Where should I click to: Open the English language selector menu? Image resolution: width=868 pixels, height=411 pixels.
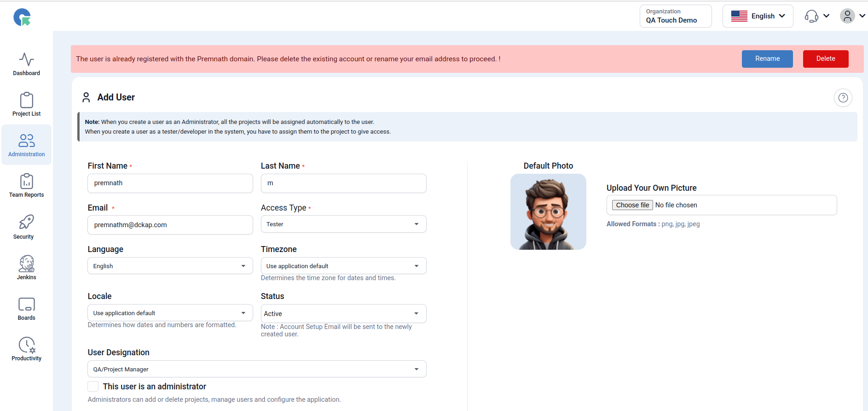(758, 16)
